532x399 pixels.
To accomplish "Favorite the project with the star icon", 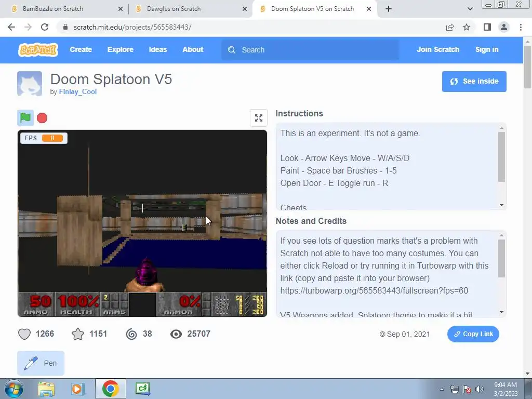I will 78,334.
